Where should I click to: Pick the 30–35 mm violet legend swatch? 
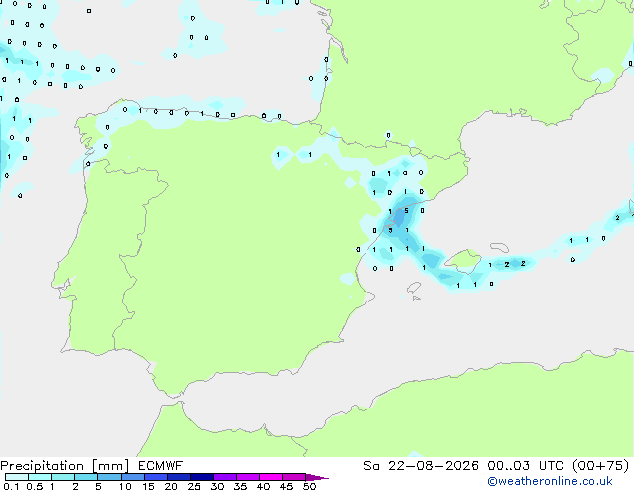pos(225,477)
